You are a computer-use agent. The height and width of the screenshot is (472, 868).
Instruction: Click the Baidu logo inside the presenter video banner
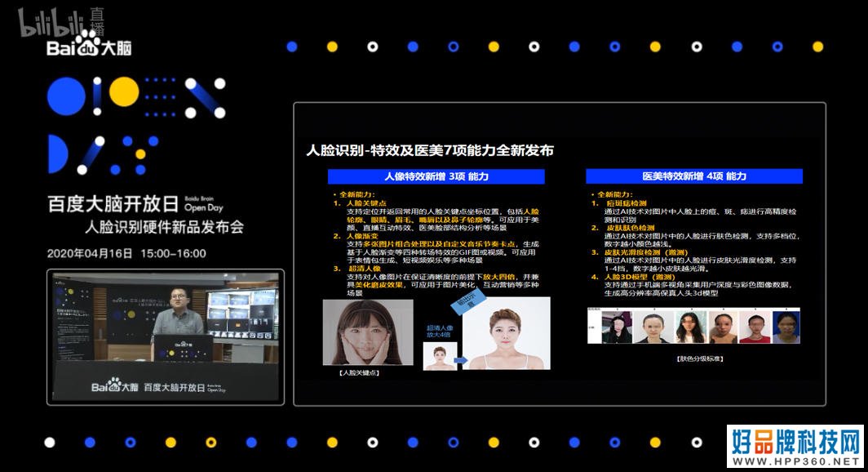[114, 385]
